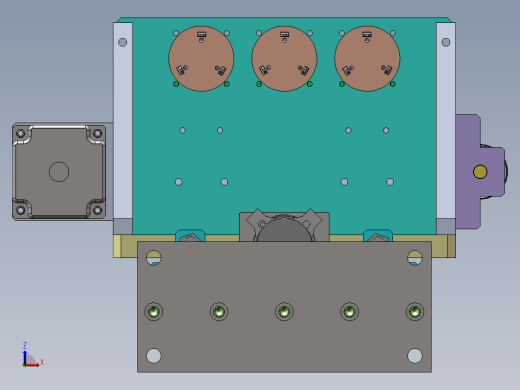Viewport: 520px width, 390px height.
Task: Select the gray plate's lower-right round hole
Action: coord(415,356)
